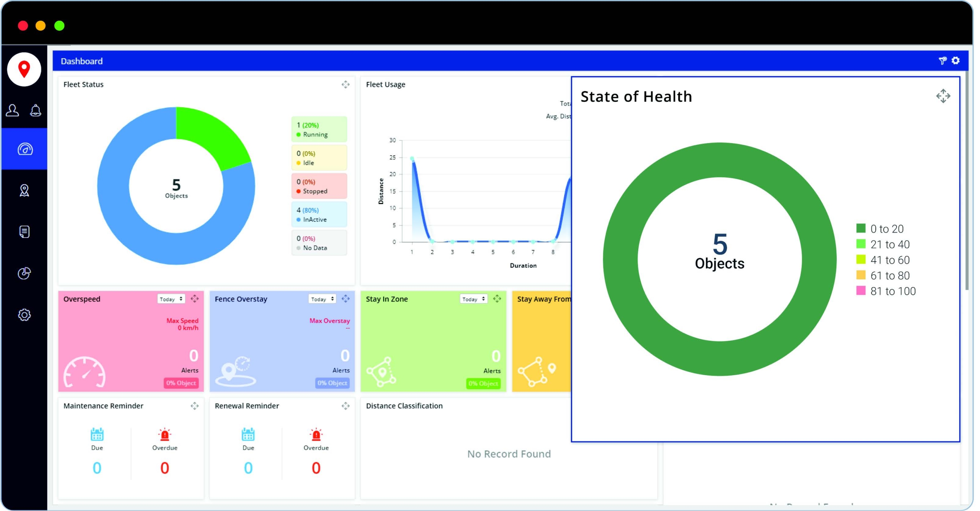980x511 pixels.
Task: Click the dashboard filter icon in header
Action: 942,61
